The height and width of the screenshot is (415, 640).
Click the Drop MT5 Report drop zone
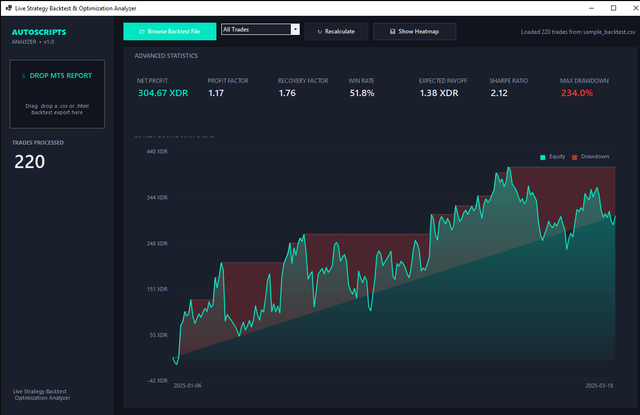point(57,94)
